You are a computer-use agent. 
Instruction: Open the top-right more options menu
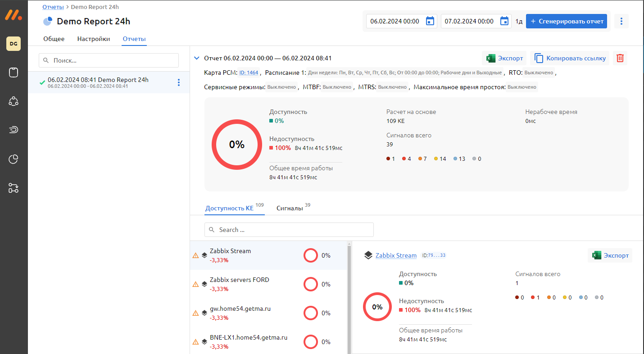621,21
